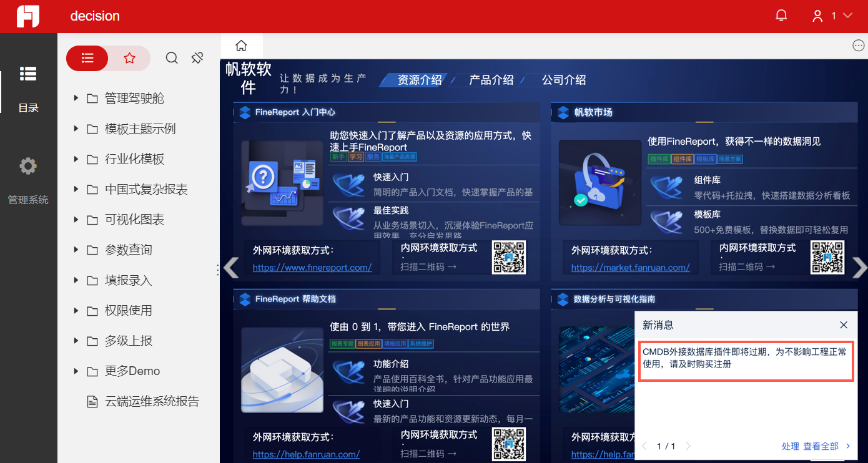This screenshot has height=463, width=868.
Task: Switch to the favorites star toggle
Action: [129, 58]
